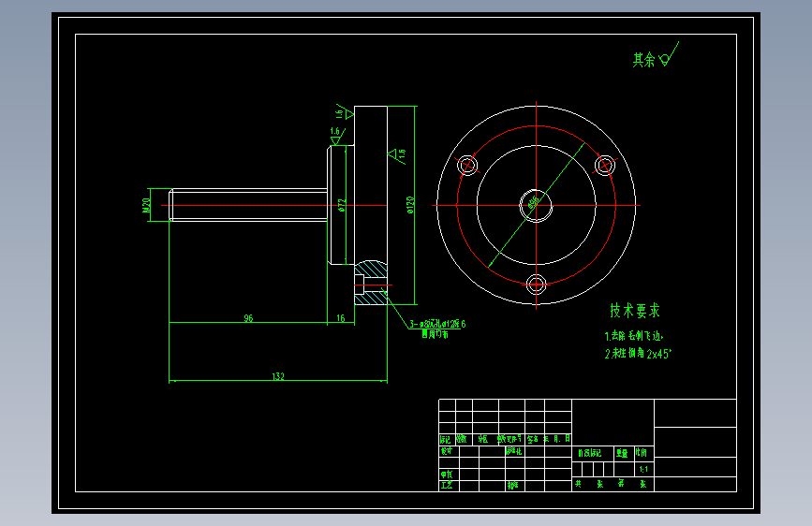Click the 批准 label in title block
The width and height of the screenshot is (812, 526).
(x=512, y=486)
